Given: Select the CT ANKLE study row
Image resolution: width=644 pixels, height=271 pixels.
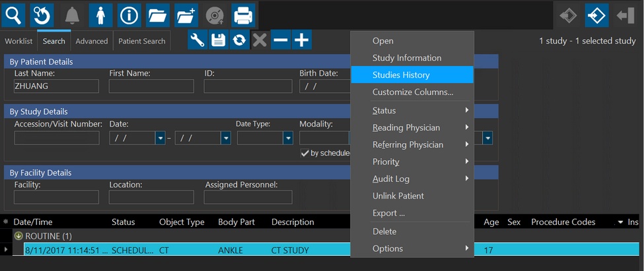Looking at the screenshot, I should coord(185,250).
